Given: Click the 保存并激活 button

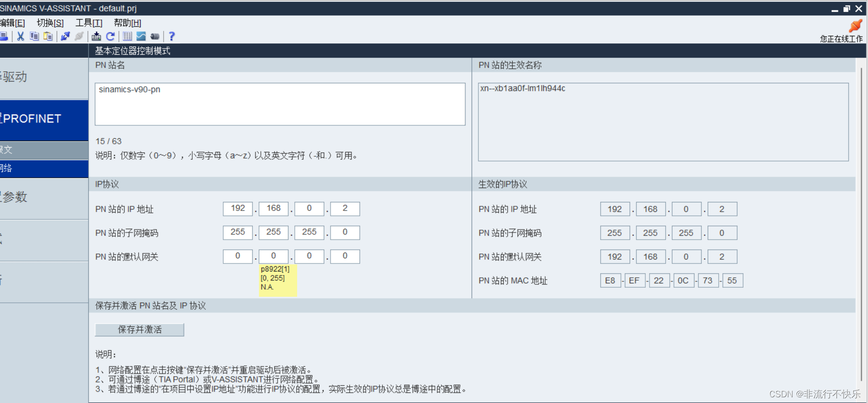Looking at the screenshot, I should click(x=140, y=330).
